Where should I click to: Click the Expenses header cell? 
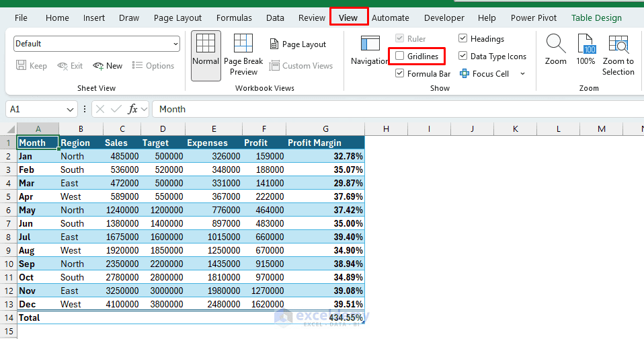coord(214,143)
